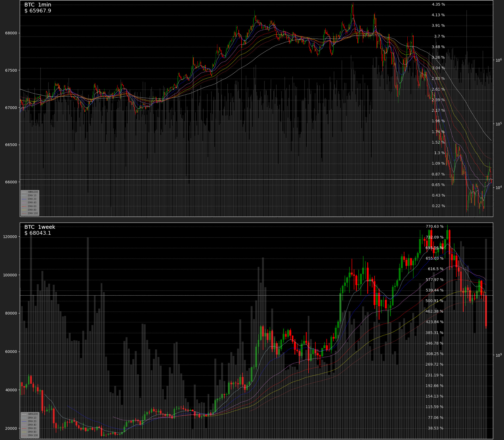Click the 770.63 % level label
504x440 pixels.
(434, 227)
